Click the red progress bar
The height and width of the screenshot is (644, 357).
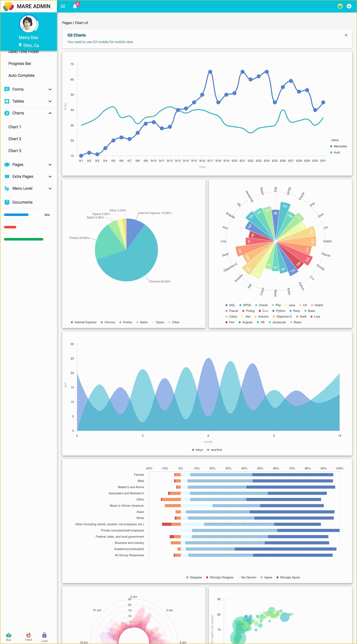pos(10,227)
